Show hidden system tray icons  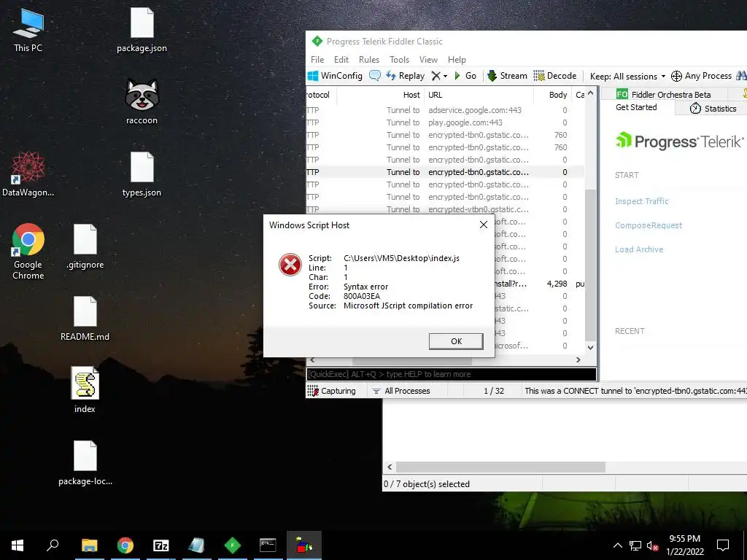(617, 545)
